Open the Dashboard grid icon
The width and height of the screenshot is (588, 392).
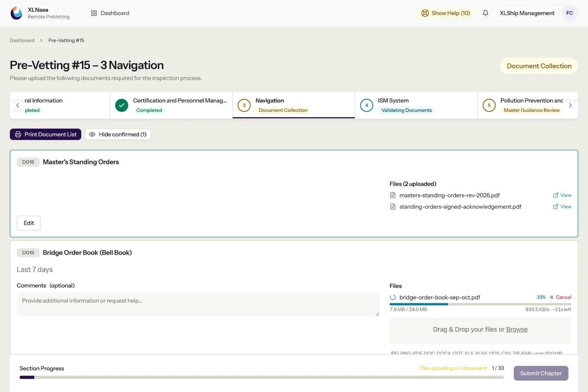pos(94,13)
